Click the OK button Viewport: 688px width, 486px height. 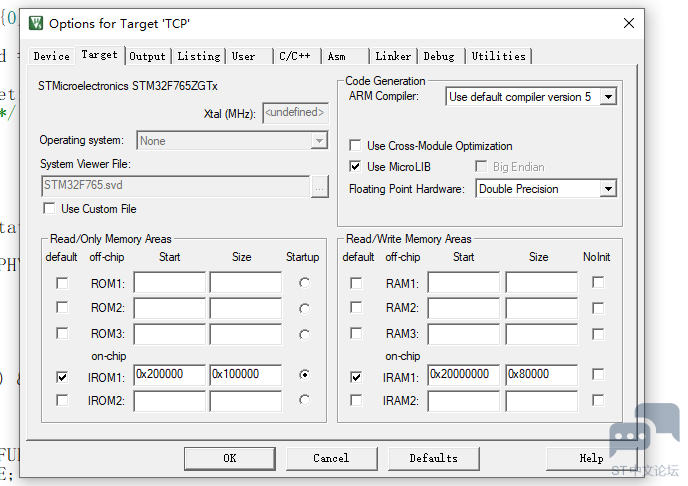(x=229, y=458)
